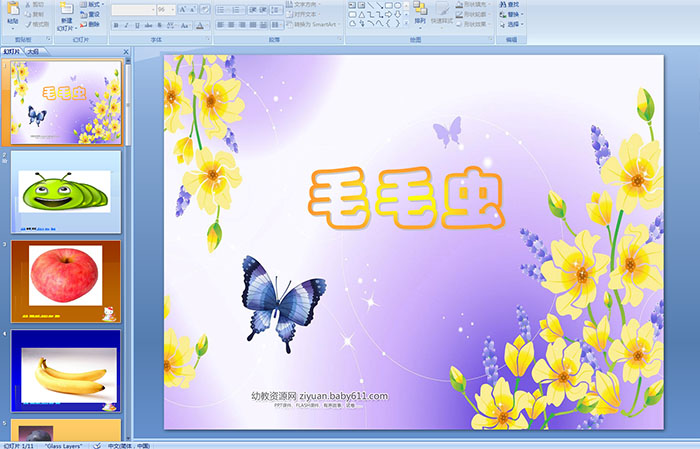The height and width of the screenshot is (449, 700).
Task: Click the Increase List Level icon
Action: (263, 9)
